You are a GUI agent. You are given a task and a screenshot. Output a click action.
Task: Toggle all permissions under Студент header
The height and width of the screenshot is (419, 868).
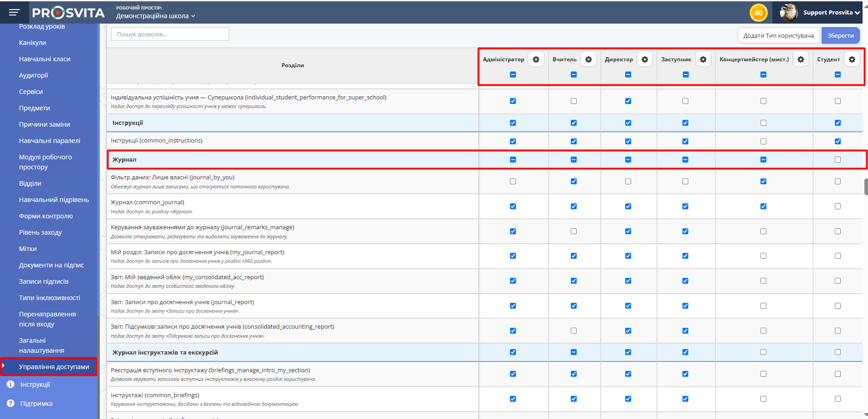pos(838,74)
